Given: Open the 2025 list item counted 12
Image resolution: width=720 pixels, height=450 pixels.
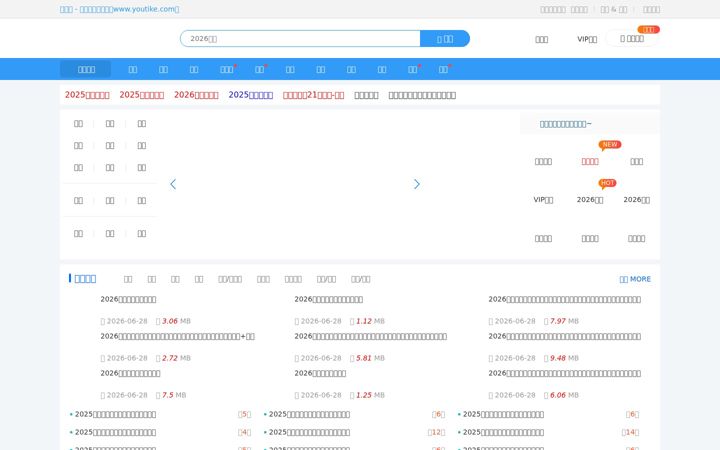Looking at the screenshot, I should coord(309,432).
